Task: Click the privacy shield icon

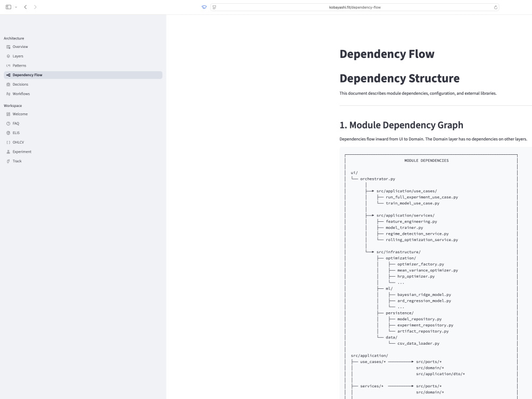Action: [x=204, y=7]
